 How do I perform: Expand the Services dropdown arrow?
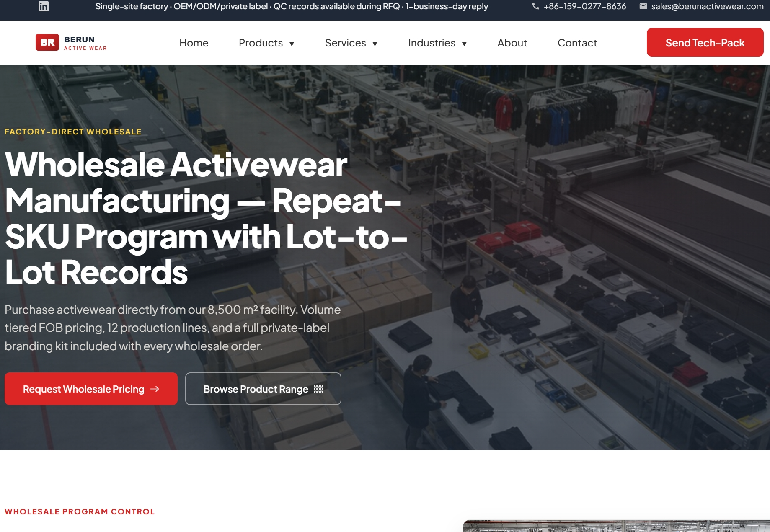pyautogui.click(x=375, y=44)
